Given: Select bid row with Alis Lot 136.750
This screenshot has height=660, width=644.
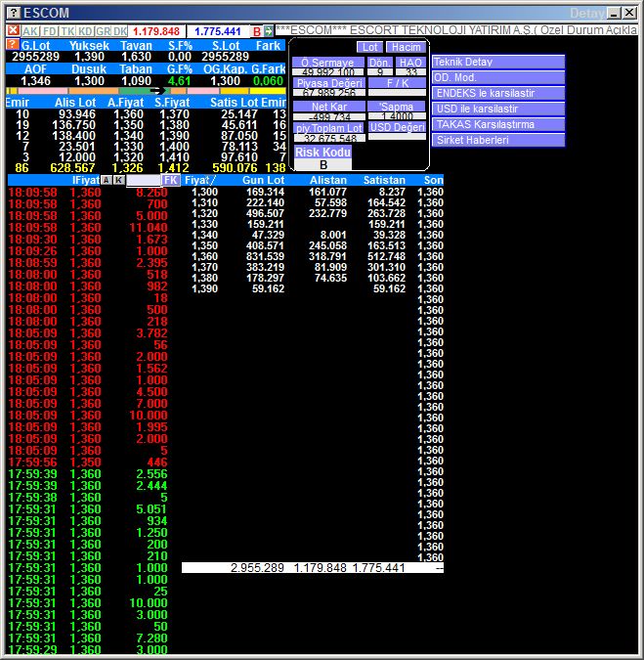Looking at the screenshot, I should [x=146, y=125].
